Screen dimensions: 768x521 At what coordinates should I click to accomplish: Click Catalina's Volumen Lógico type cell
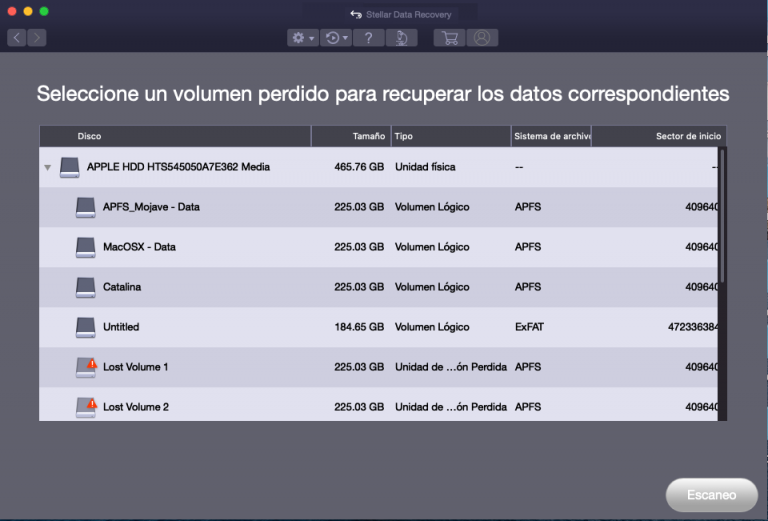432,287
